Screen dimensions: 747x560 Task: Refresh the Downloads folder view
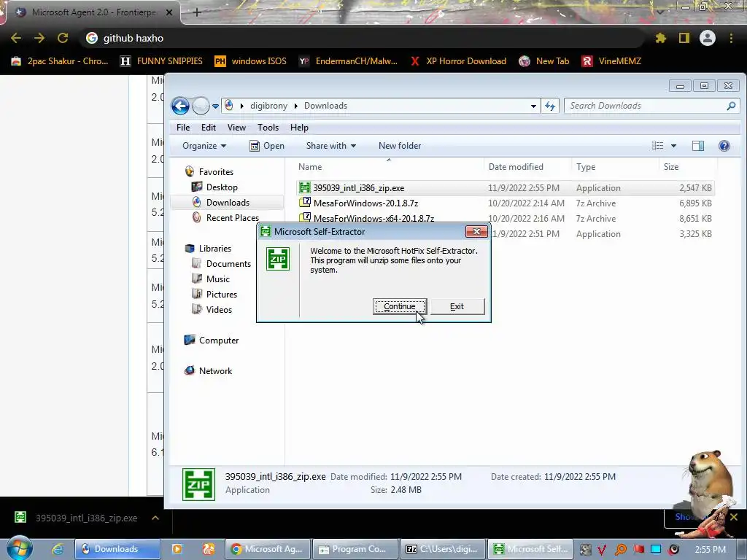(550, 106)
